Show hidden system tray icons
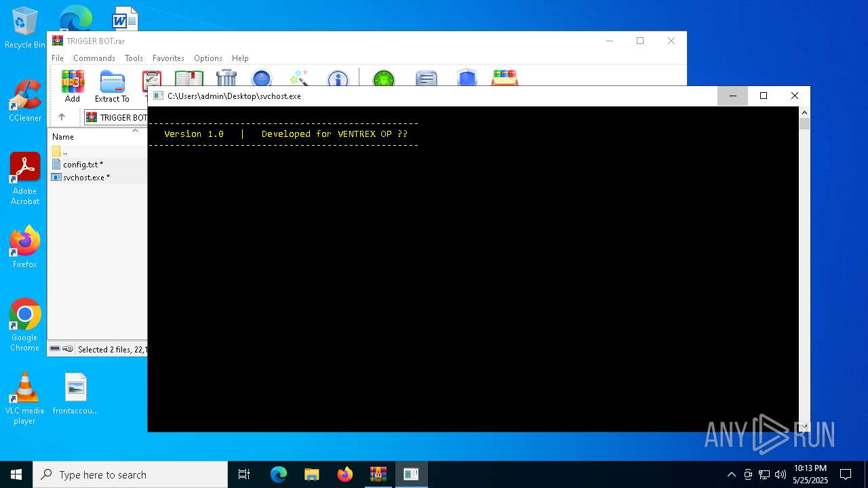This screenshot has height=488, width=868. [731, 474]
